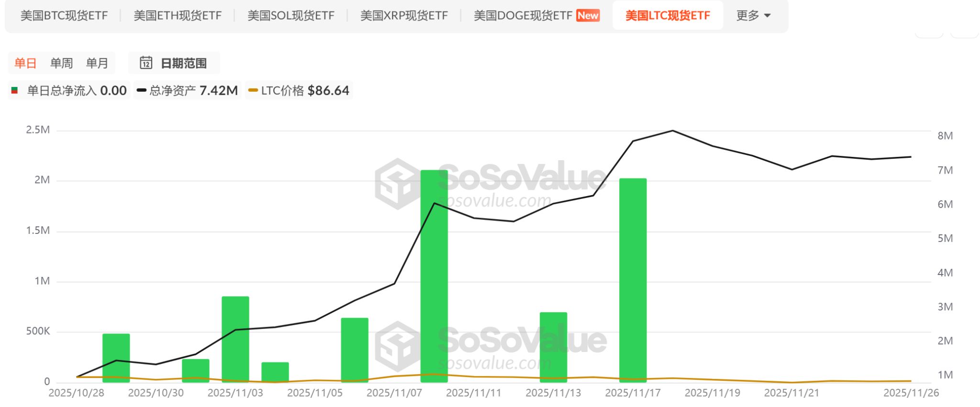
Task: Open the calendar icon next to 日期范围
Action: 146,63
